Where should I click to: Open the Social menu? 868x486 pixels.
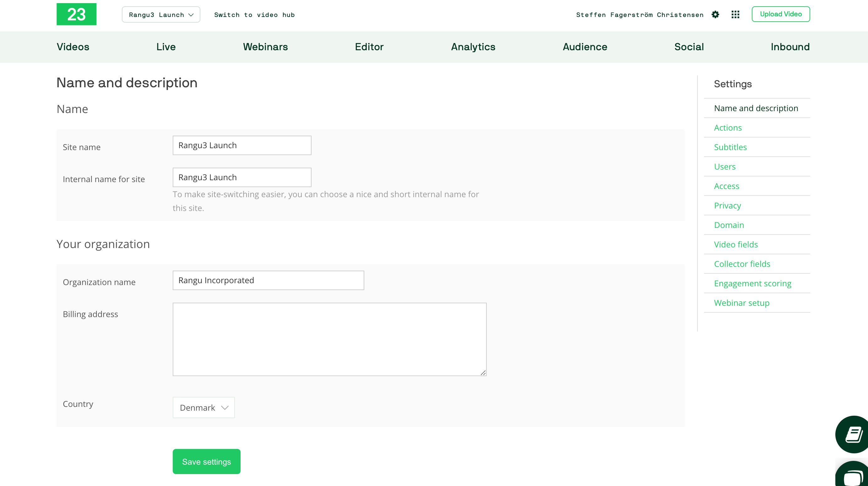point(689,47)
